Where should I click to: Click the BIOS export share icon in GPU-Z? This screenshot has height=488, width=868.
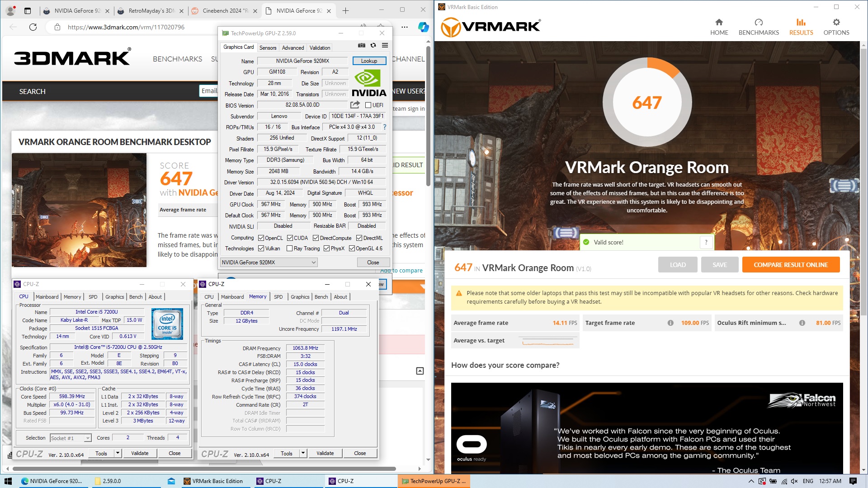click(x=355, y=105)
